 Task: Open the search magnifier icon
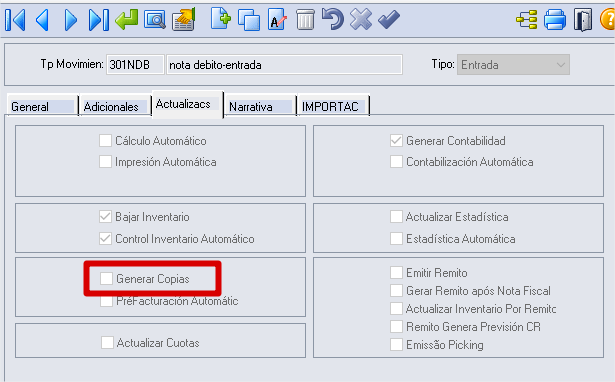(155, 20)
